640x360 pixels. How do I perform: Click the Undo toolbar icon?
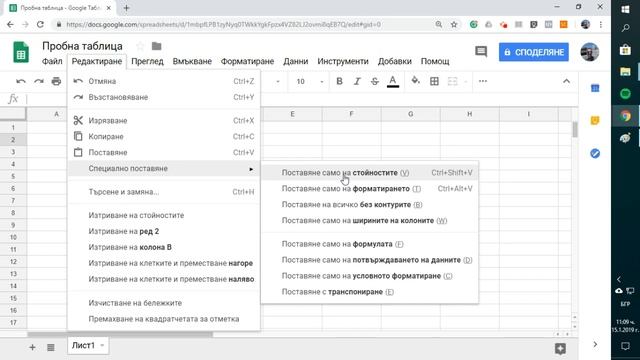(x=21, y=81)
